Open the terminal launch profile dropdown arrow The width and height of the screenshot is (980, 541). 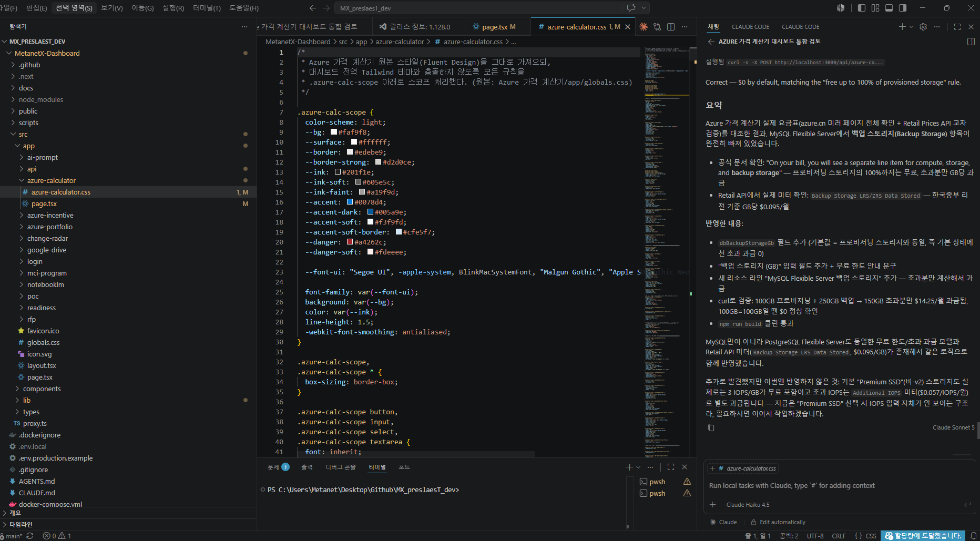coord(638,467)
